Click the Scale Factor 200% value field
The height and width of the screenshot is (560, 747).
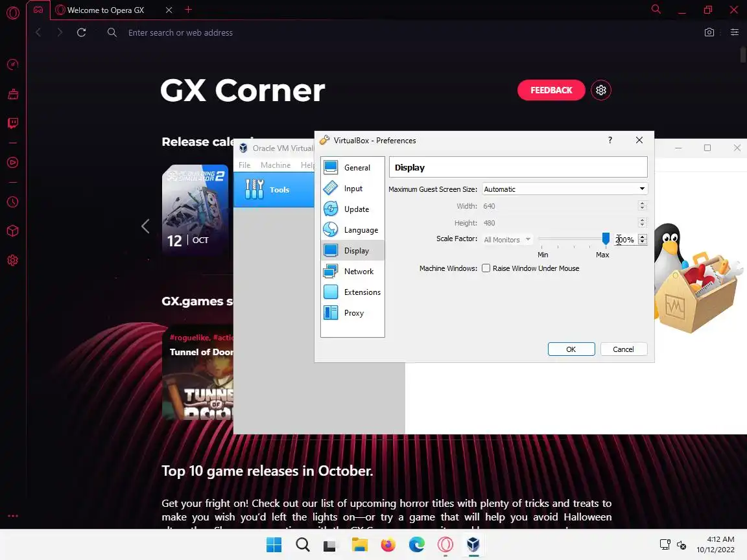[625, 240]
